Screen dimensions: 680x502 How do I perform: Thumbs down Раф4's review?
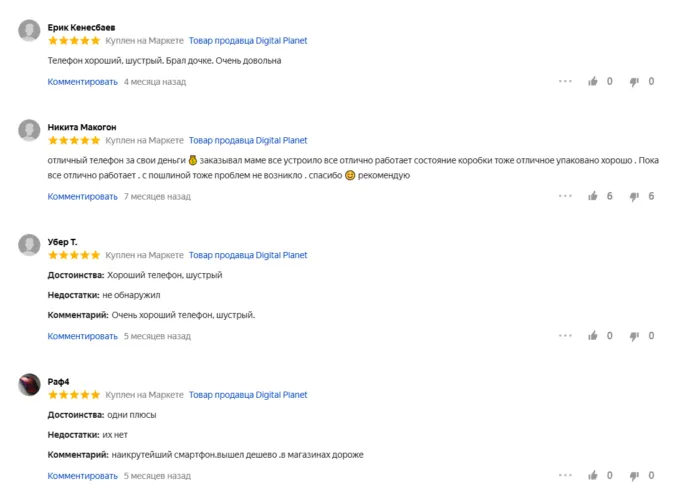(x=634, y=476)
